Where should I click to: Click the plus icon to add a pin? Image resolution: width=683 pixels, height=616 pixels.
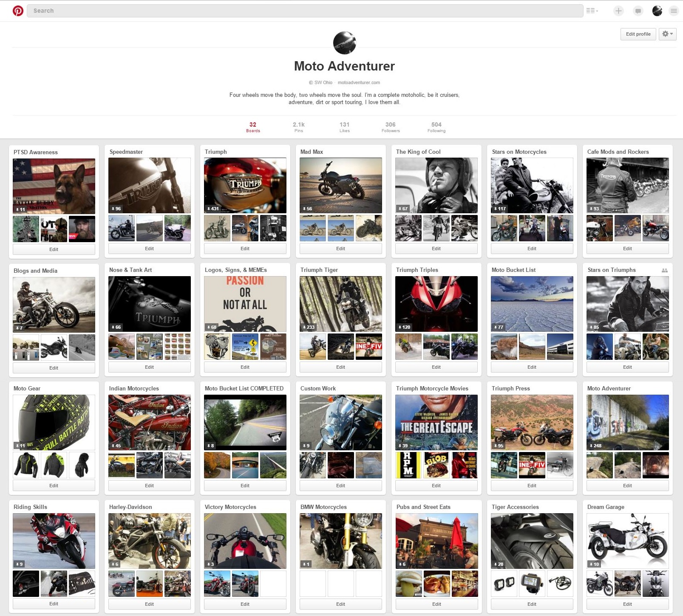point(618,11)
